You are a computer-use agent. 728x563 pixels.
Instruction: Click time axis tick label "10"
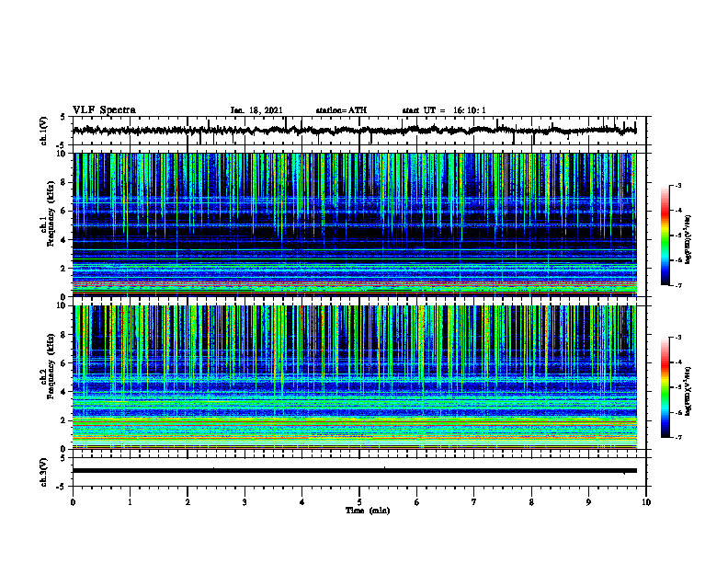[646, 502]
